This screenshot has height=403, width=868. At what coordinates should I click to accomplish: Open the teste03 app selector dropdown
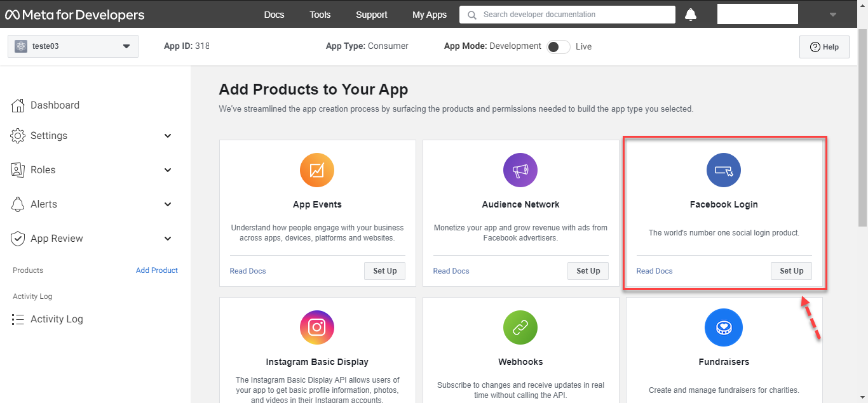(73, 46)
